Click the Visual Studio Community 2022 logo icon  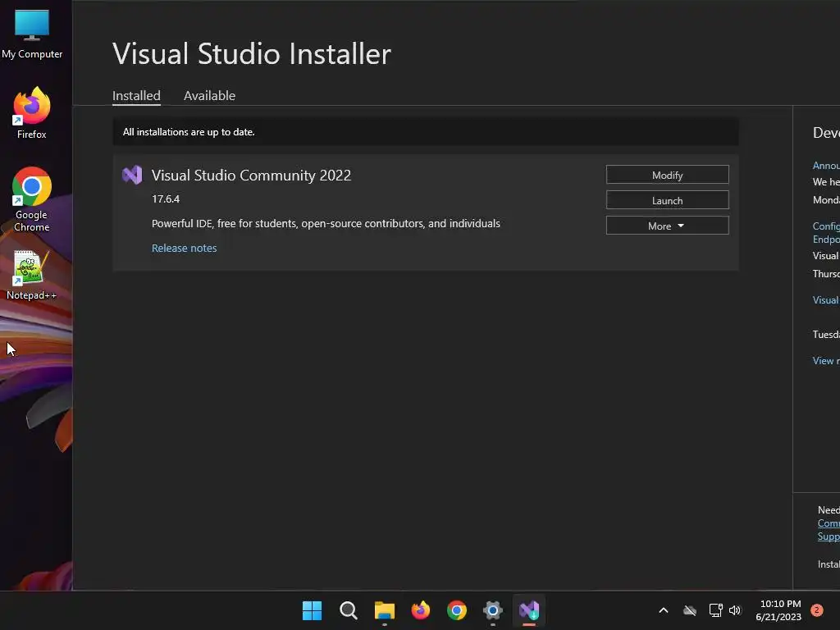[x=132, y=176]
